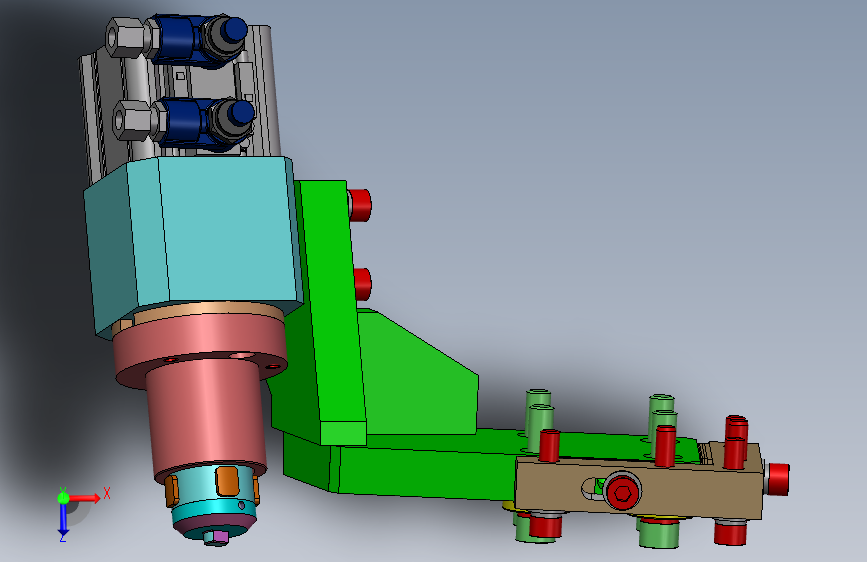This screenshot has width=867, height=562.
Task: Select the lower red bolt on the green vertical plate
Action: (x=363, y=284)
